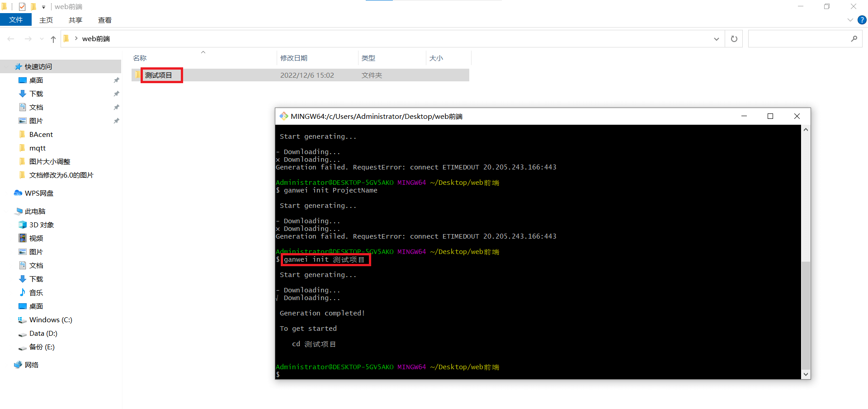Open Windows (C:) drive in sidebar
Viewport: 868px width, 409px height.
(x=50, y=320)
